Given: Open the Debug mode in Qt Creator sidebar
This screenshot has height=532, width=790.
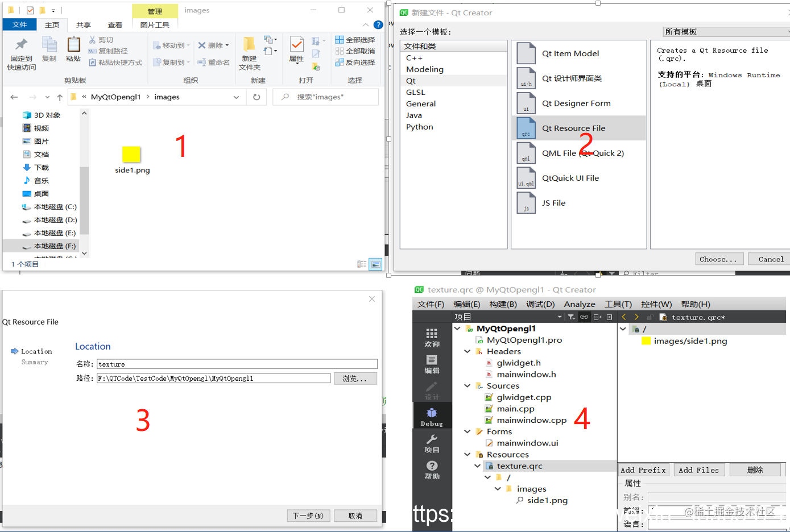Looking at the screenshot, I should pyautogui.click(x=432, y=416).
